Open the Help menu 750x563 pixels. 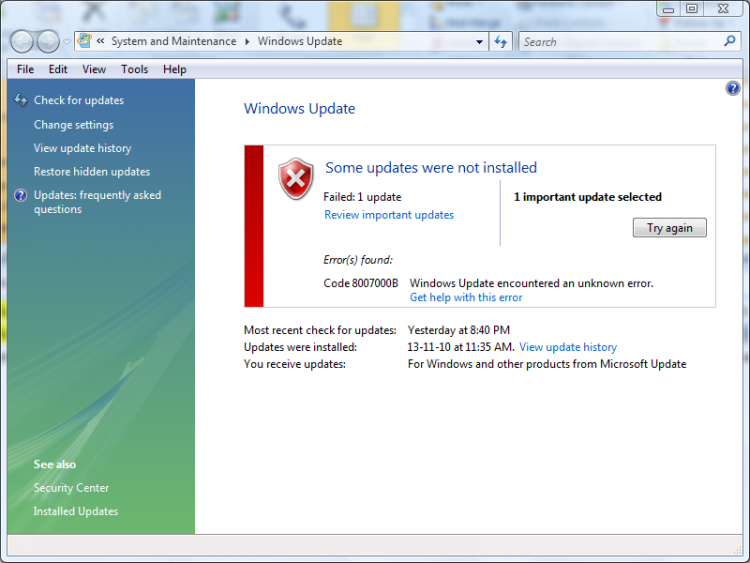point(175,69)
